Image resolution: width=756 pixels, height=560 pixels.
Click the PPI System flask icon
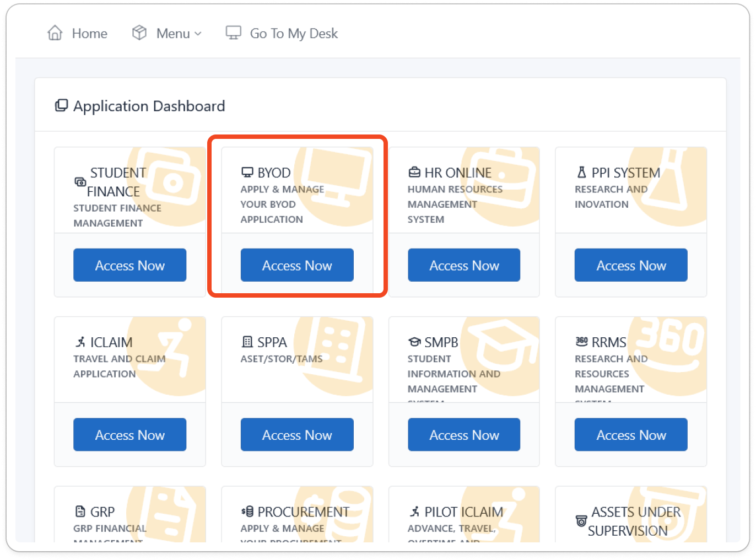click(x=581, y=173)
